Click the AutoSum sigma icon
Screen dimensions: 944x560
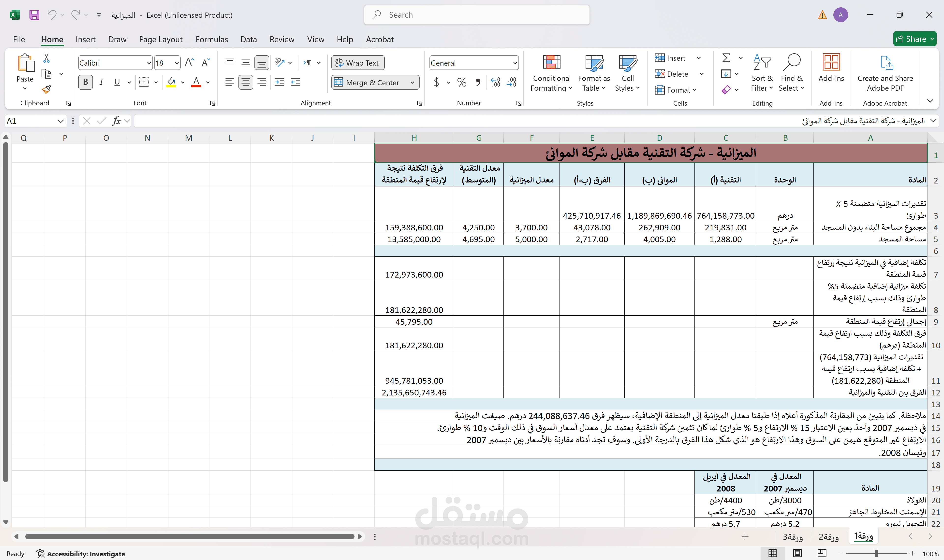coord(726,58)
